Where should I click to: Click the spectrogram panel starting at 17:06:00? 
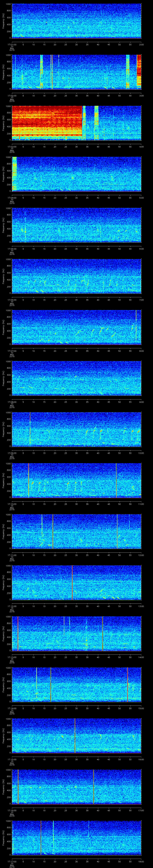click(x=76, y=276)
